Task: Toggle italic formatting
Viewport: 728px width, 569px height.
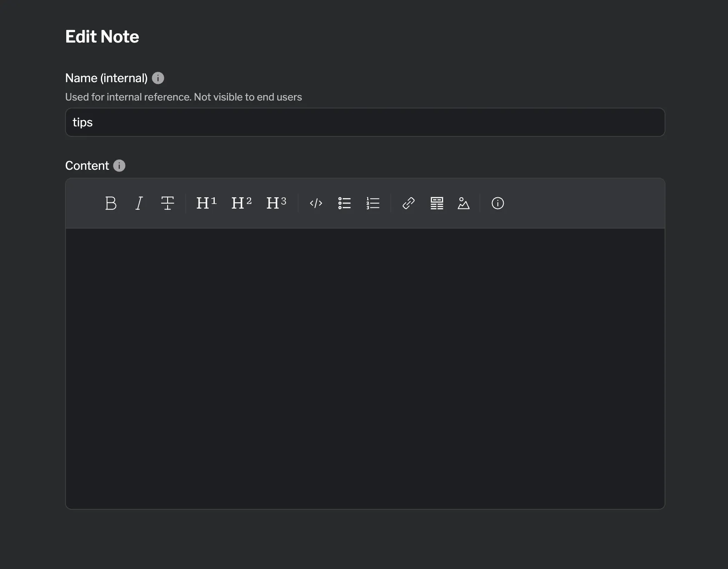Action: coord(139,204)
